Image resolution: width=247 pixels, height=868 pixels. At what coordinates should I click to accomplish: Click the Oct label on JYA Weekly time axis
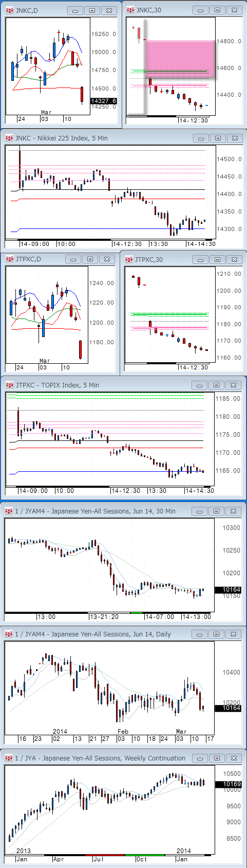point(142,859)
